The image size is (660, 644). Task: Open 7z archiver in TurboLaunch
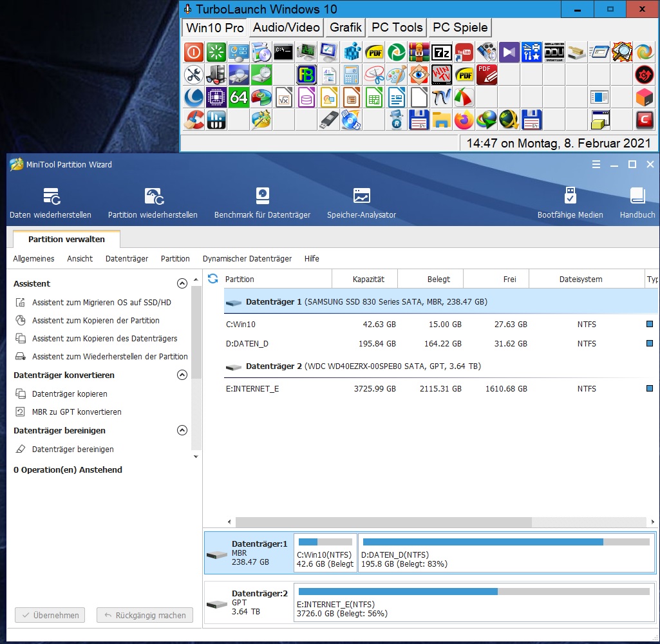point(441,52)
